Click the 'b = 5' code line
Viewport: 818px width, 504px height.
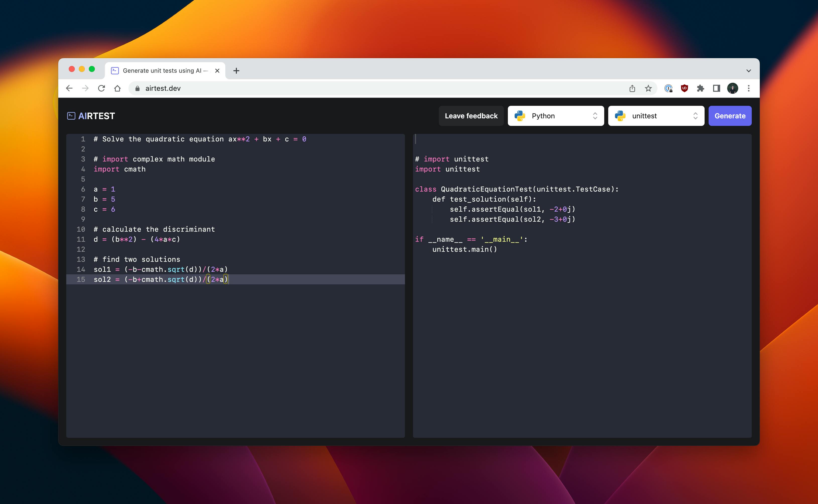click(x=104, y=199)
